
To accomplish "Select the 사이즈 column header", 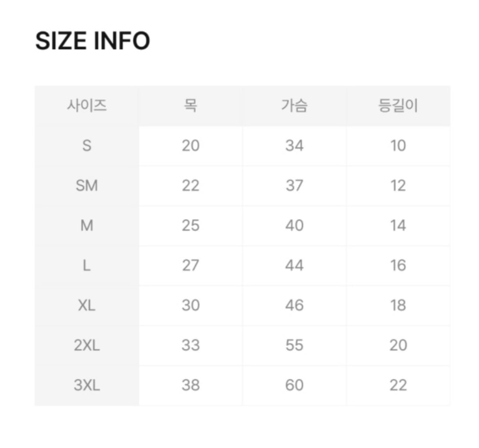I will pyautogui.click(x=87, y=106).
